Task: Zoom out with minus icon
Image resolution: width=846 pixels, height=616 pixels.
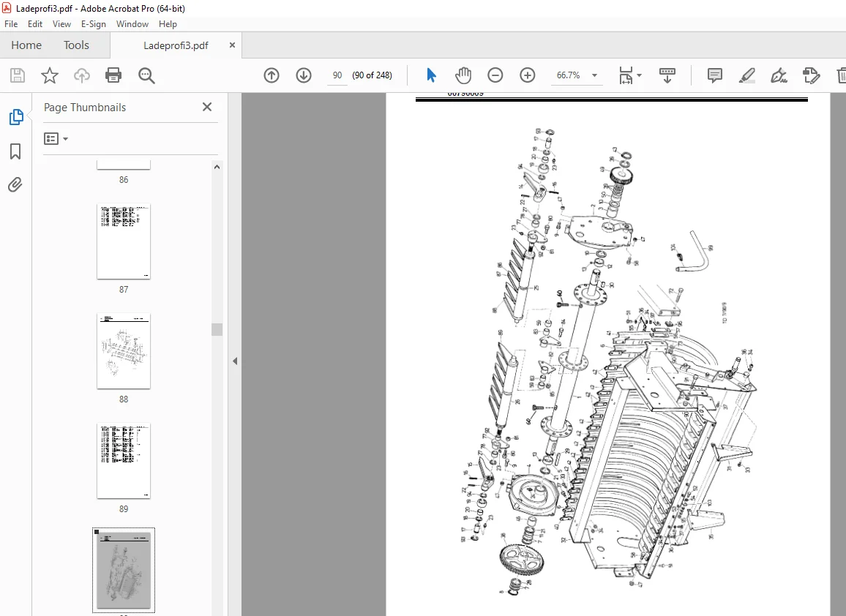Action: point(495,75)
